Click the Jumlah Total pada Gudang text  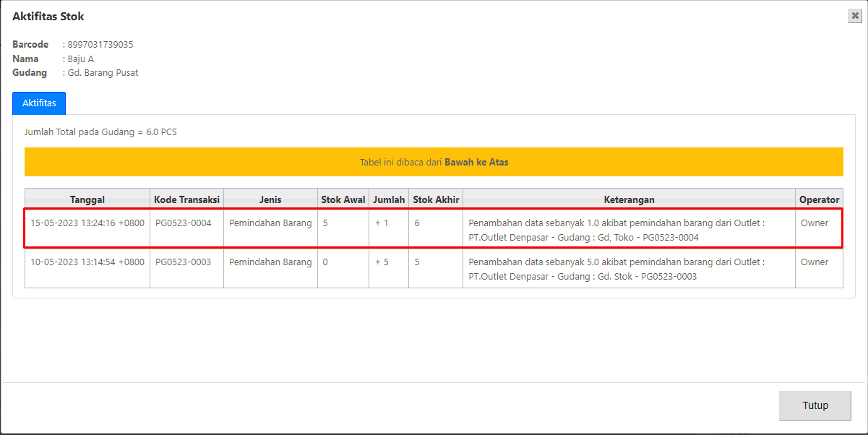(100, 132)
